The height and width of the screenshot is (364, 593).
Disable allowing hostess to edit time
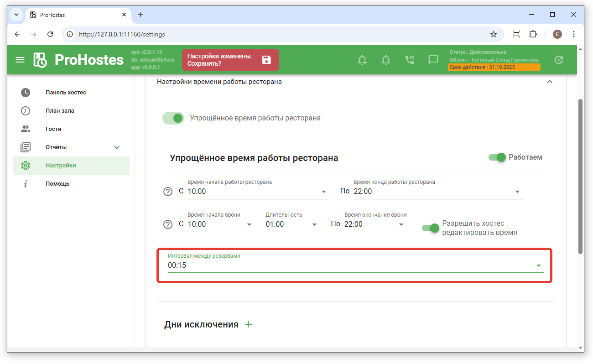point(430,228)
